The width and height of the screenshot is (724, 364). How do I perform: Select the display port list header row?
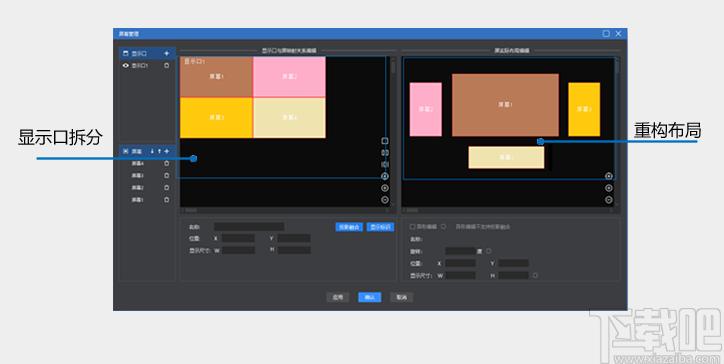pyautogui.click(x=147, y=54)
